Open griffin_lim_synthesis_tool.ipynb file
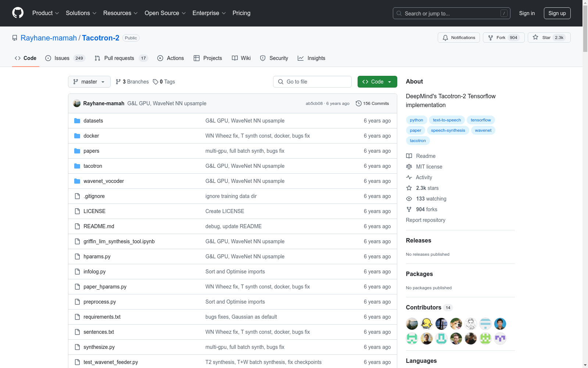Screen dimensions: 588x368 pyautogui.click(x=119, y=241)
